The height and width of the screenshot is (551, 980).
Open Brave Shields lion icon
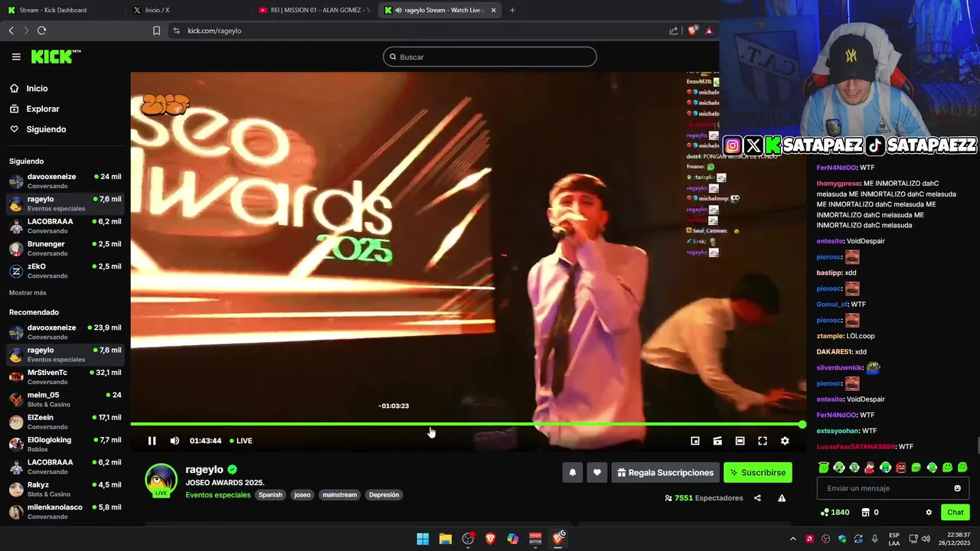(692, 31)
